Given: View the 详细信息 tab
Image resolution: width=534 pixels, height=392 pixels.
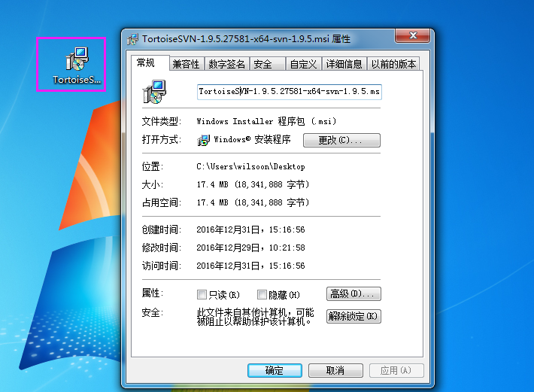Looking at the screenshot, I should tap(344, 64).
